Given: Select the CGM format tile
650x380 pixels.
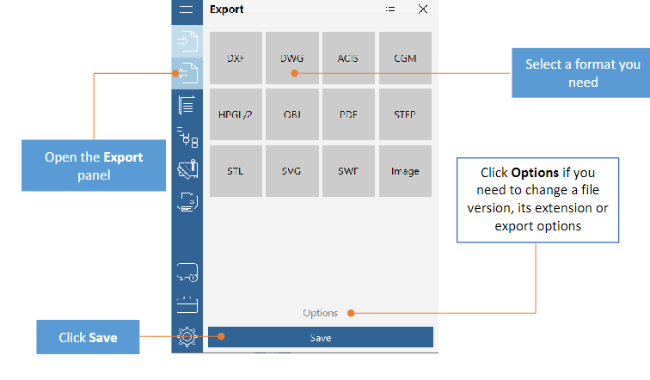Looking at the screenshot, I should pos(405,58).
